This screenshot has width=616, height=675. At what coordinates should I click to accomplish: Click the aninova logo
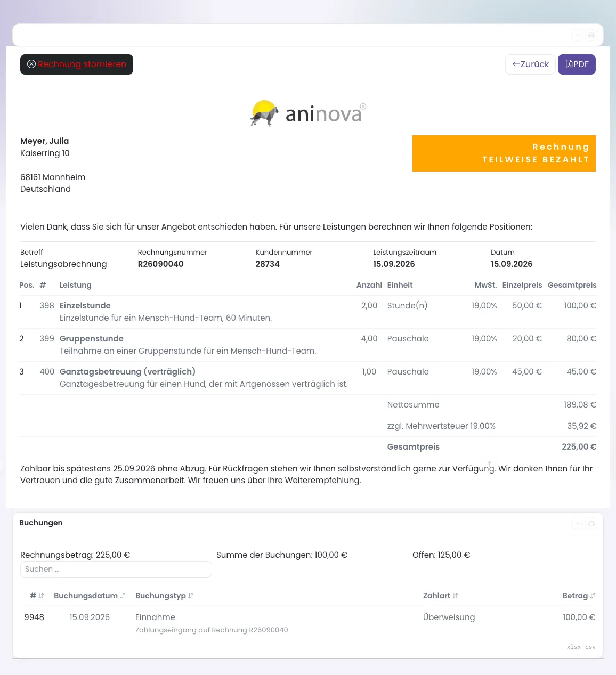pyautogui.click(x=308, y=113)
